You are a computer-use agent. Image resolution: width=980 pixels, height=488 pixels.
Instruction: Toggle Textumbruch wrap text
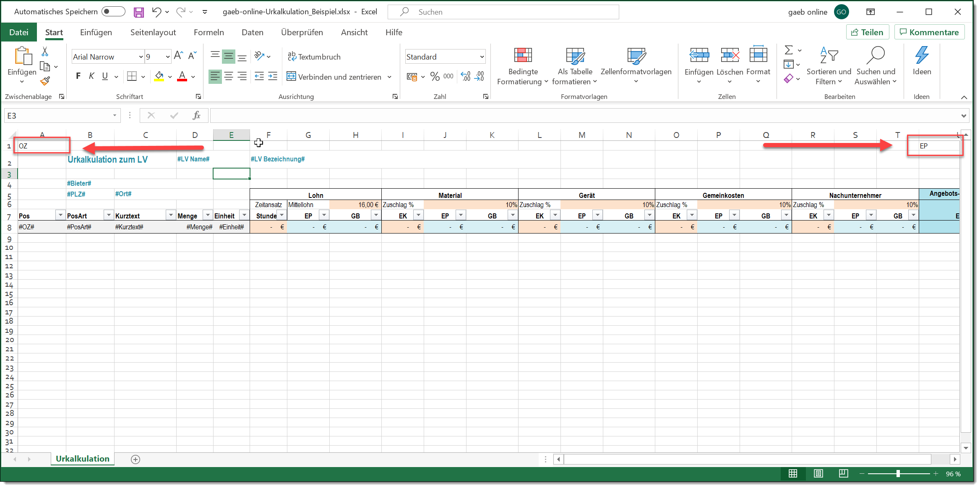click(x=314, y=57)
